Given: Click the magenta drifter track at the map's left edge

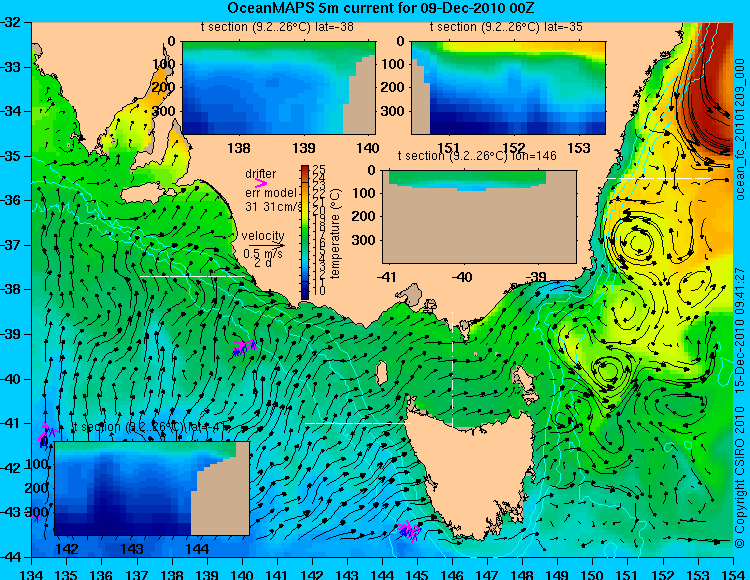Looking at the screenshot, I should 47,433.
